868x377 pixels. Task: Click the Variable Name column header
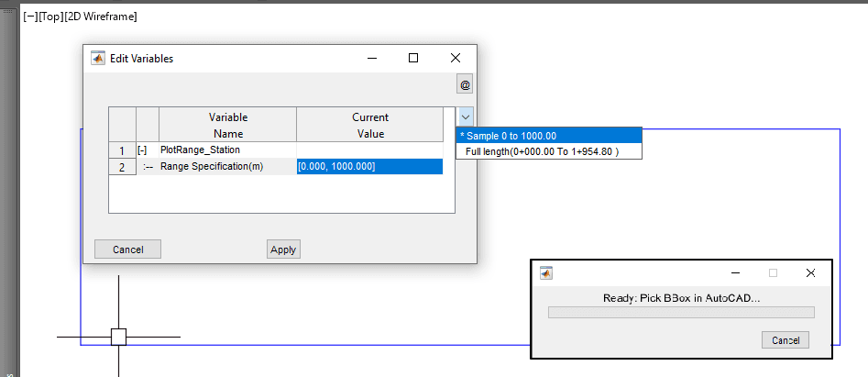(x=227, y=125)
